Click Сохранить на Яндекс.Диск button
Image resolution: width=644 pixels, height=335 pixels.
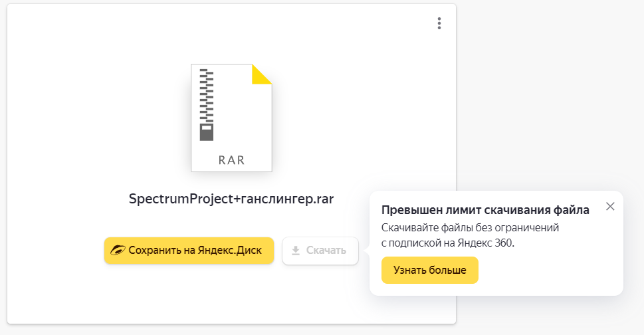coord(189,251)
